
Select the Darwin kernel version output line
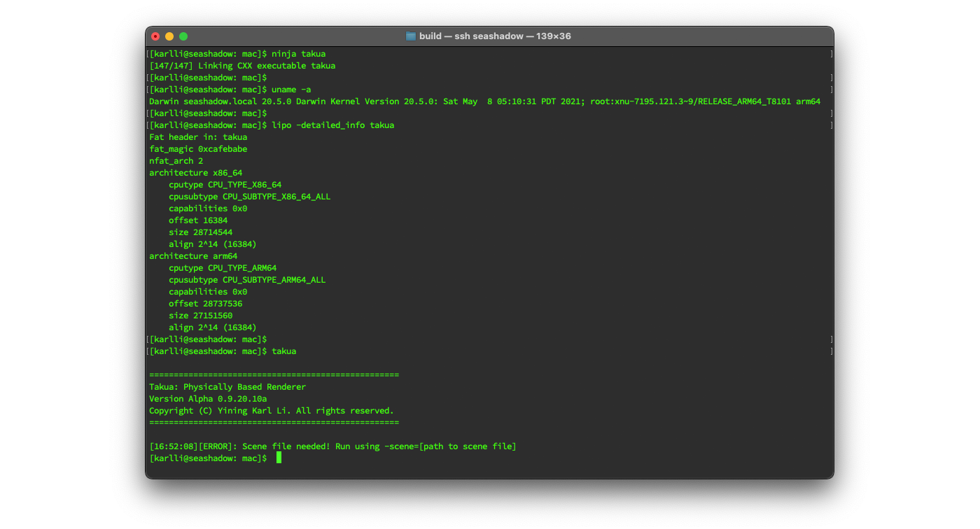click(x=483, y=101)
